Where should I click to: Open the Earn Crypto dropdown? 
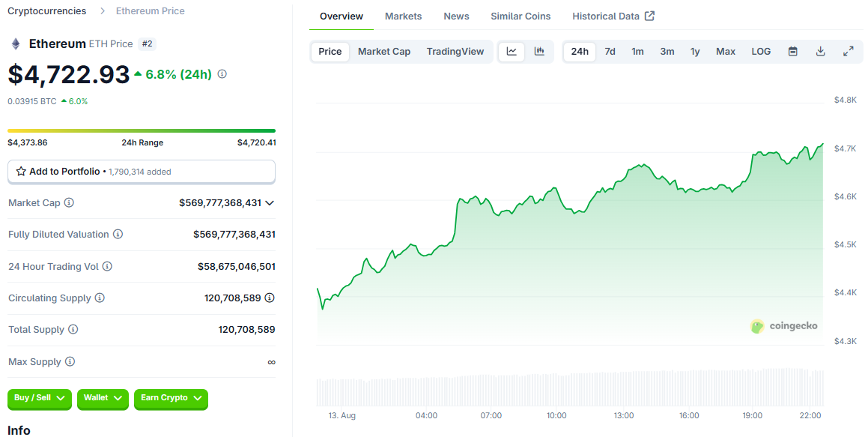(x=171, y=398)
